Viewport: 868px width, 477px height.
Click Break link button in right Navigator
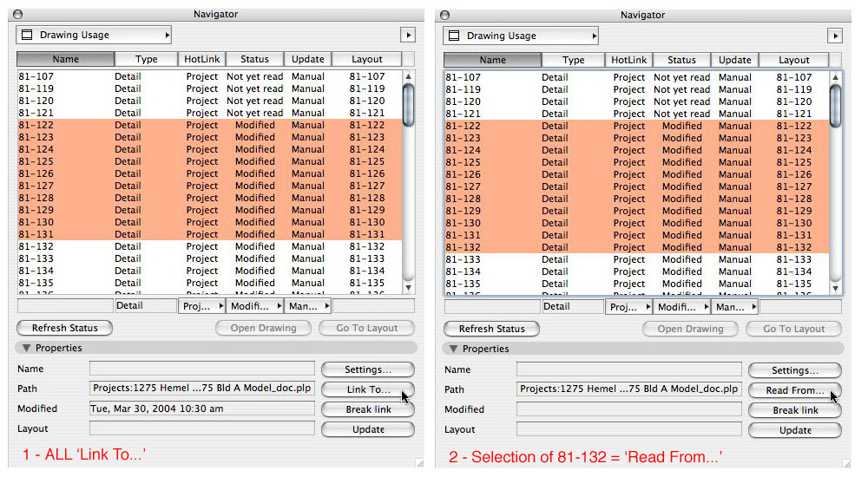(x=795, y=410)
